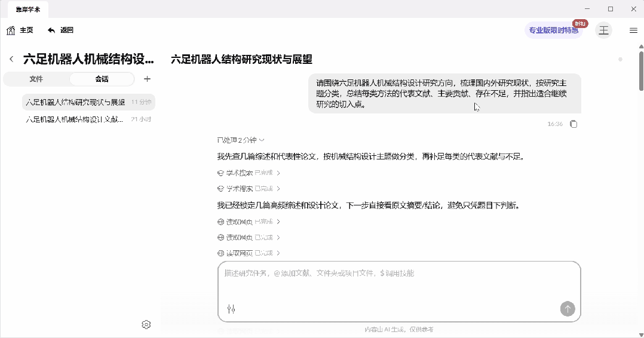Screen dimensions: 644x338
Task: Select conversation 六足机器人机械结构设计文献 in sidebar
Action: (88, 119)
